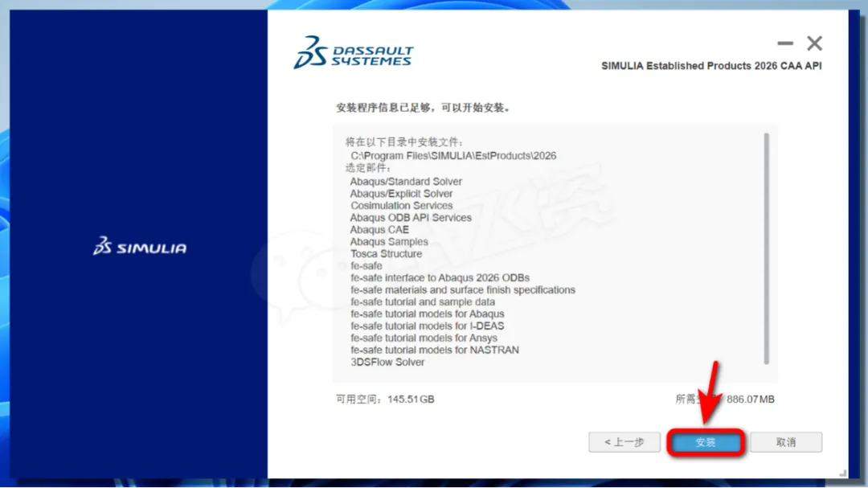Click the resize grip at the window corner
868x488 pixels.
[x=842, y=473]
